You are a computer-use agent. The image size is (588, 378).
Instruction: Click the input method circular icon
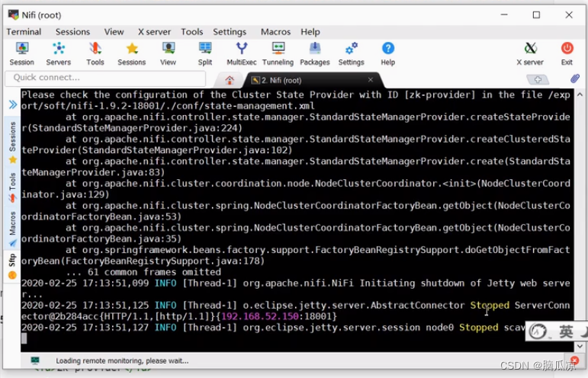[538, 332]
